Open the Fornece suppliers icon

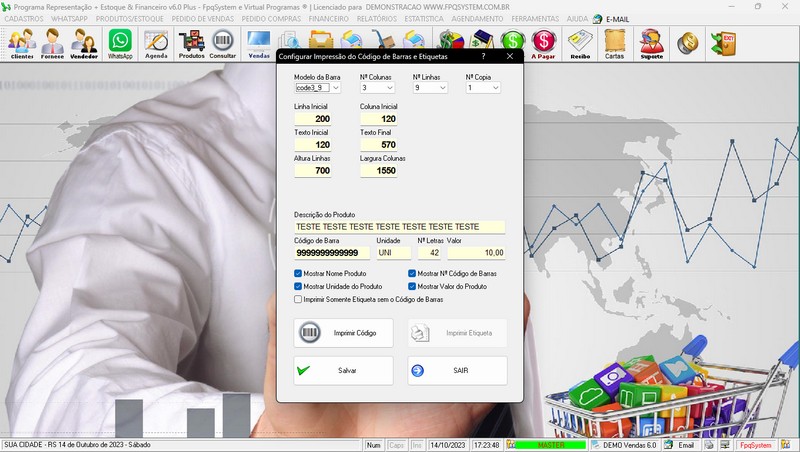tap(53, 44)
